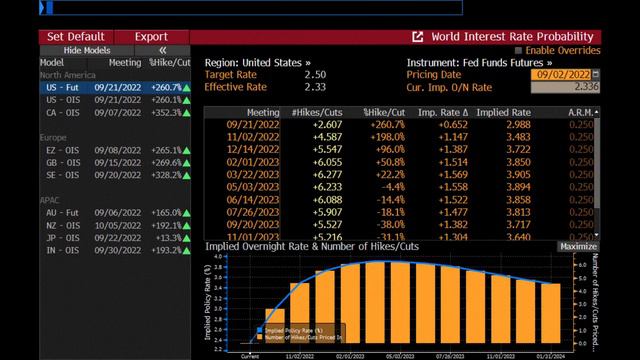The height and width of the screenshot is (360, 640).
Task: Click Number of Hikes/Cuts orange legend swatch
Action: coord(260,337)
